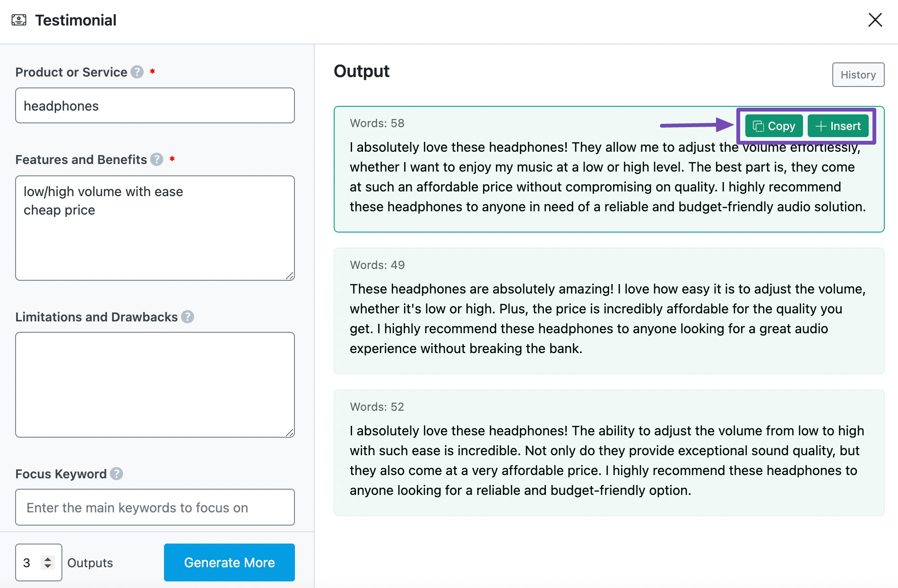Open help for Focus Keyword

coord(116,474)
